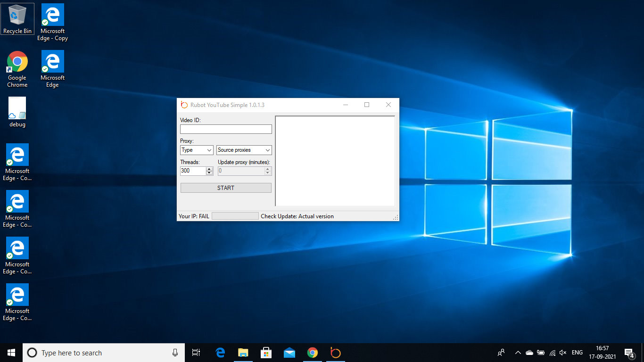Image resolution: width=644 pixels, height=362 pixels.
Task: Select the debug file on the desktop
Action: (17, 112)
